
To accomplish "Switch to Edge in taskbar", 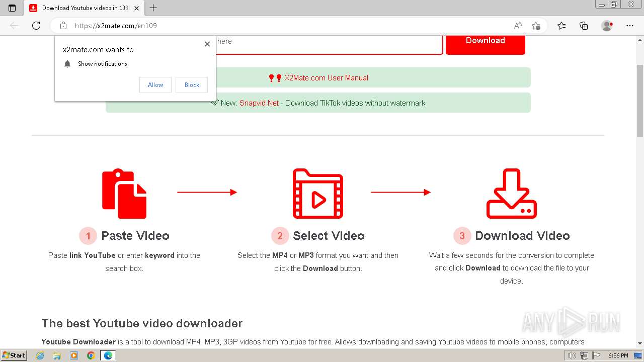I will click(108, 355).
